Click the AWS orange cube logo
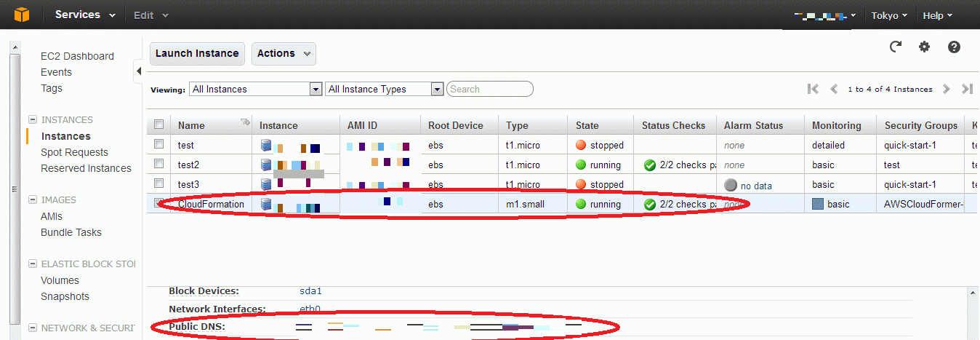 click(21, 15)
